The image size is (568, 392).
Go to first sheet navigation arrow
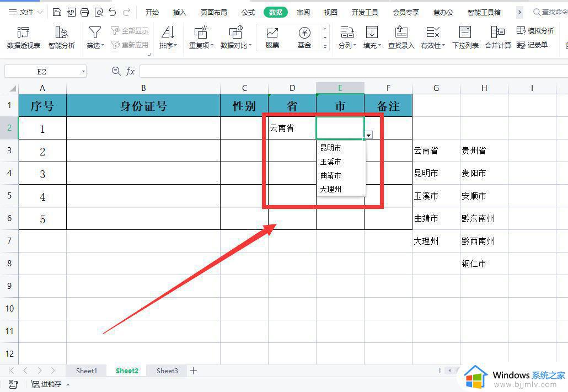click(11, 370)
